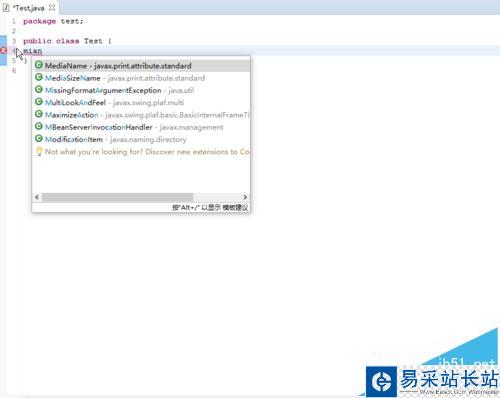Viewport: 500px width, 398px height.
Task: Click the class icon beside MBeanServerInvocationHandler
Action: 39,126
